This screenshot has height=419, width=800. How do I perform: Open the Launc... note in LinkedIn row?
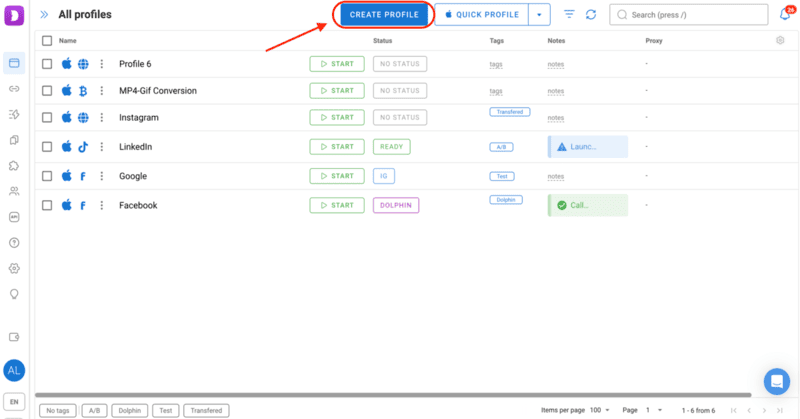[588, 146]
